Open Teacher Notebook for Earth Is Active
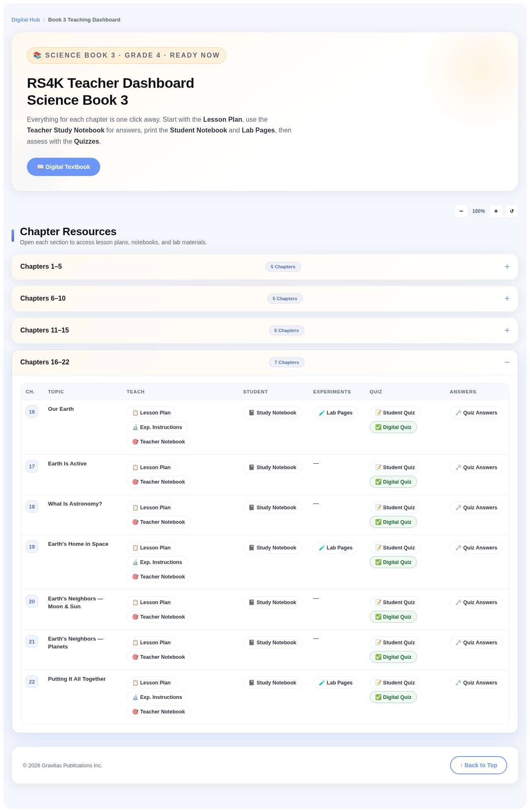 point(159,482)
